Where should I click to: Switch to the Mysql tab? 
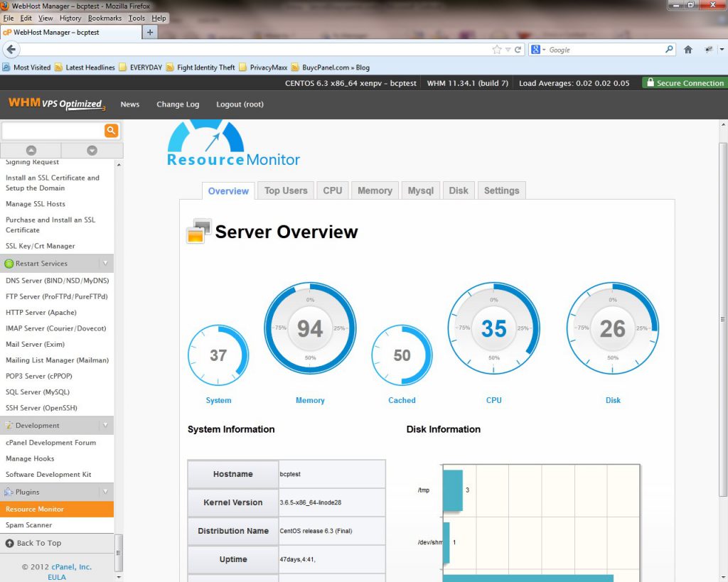421,190
